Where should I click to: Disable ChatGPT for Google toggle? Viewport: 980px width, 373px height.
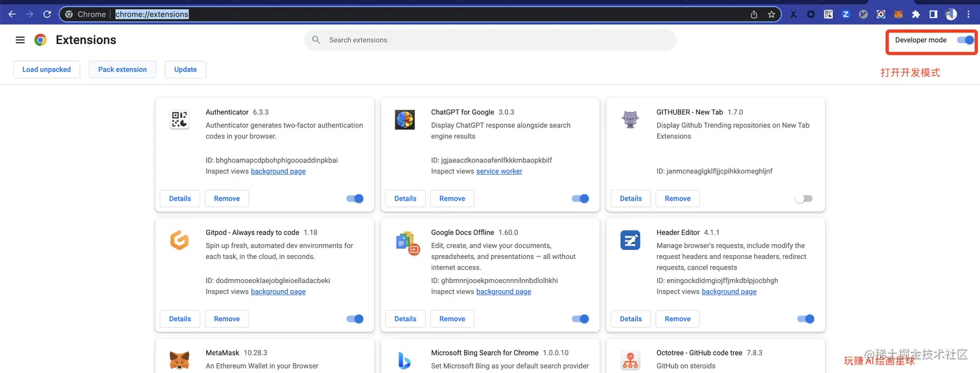pos(580,199)
